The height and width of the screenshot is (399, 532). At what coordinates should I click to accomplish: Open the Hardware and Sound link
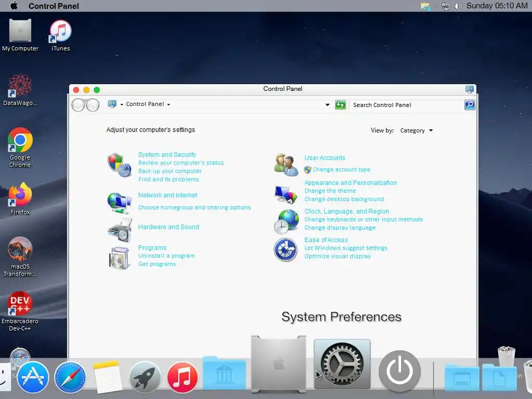click(168, 227)
